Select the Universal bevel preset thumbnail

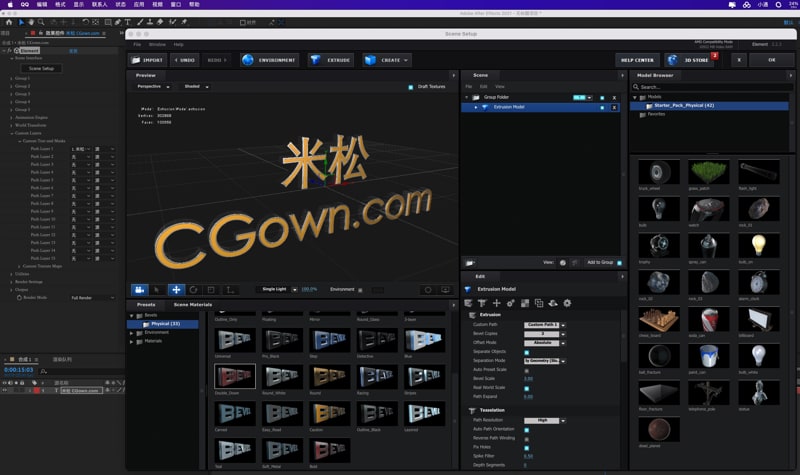click(235, 340)
